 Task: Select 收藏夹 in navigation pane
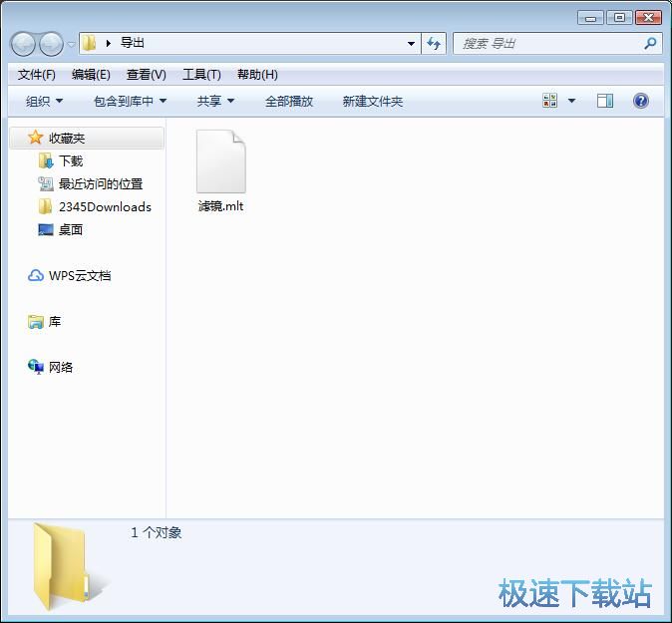[87, 138]
